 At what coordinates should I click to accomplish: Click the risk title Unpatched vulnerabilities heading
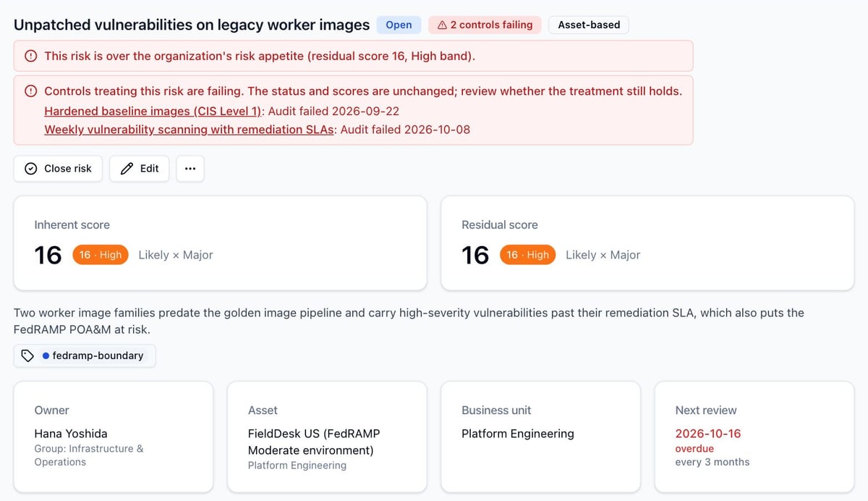(x=192, y=25)
